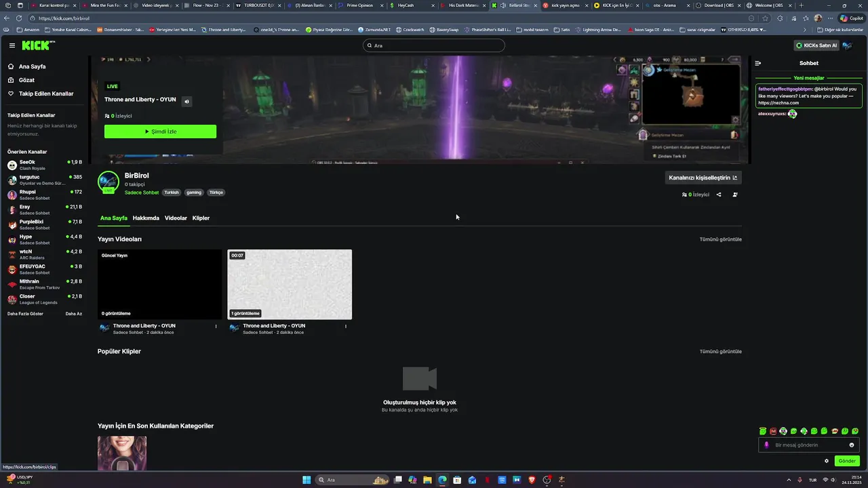Screen dimensions: 868x488
Task: Collapse the Sohbet chat panel arrow icon
Action: click(x=758, y=63)
